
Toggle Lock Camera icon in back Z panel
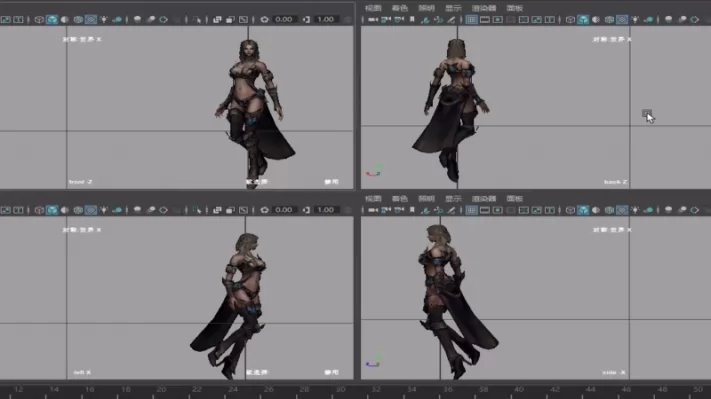[386, 19]
